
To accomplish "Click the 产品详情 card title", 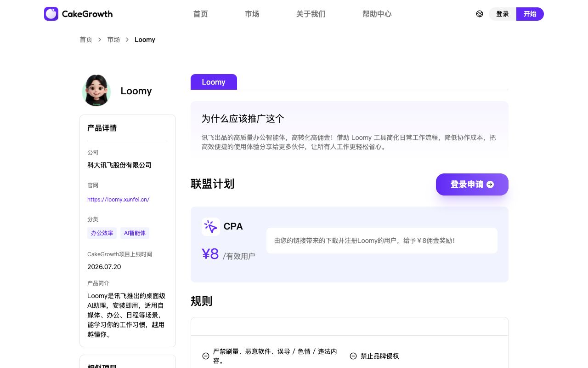I will pos(102,128).
